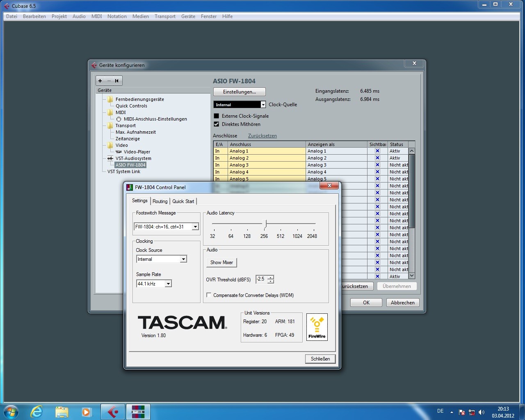Open the Windows Start button
The image size is (525, 420).
click(11, 411)
